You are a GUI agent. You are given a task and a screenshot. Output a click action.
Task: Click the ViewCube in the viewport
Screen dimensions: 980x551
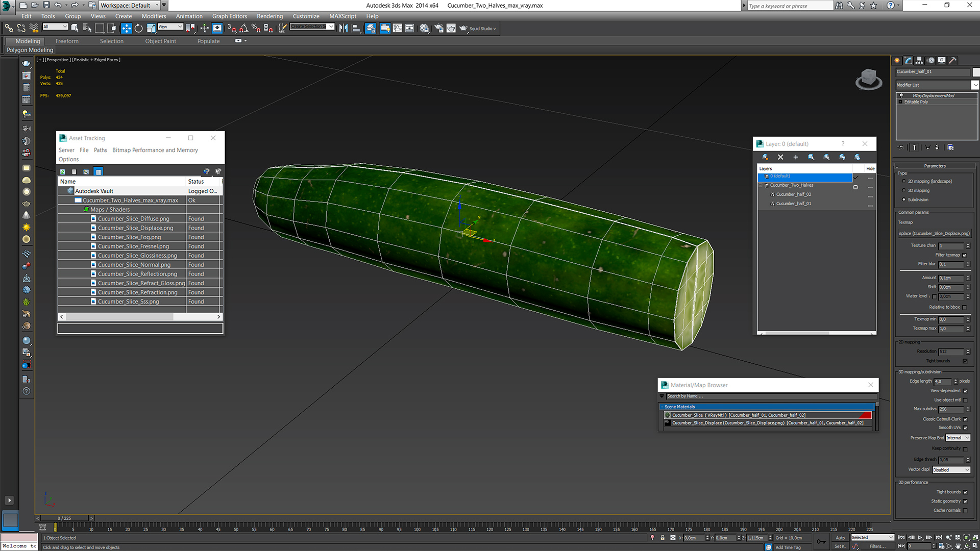point(869,80)
